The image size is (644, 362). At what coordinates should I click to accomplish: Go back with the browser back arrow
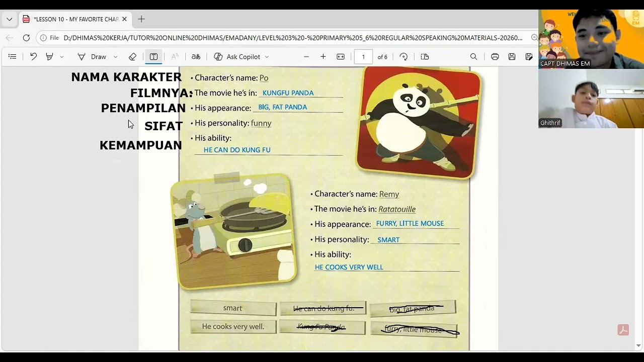coord(9,38)
